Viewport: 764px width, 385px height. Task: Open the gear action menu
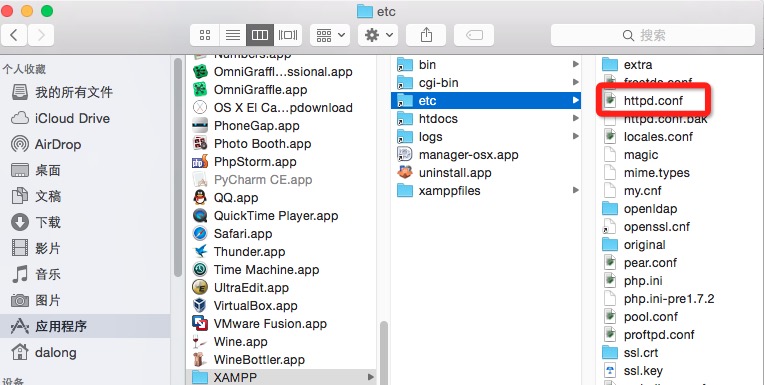tap(378, 35)
